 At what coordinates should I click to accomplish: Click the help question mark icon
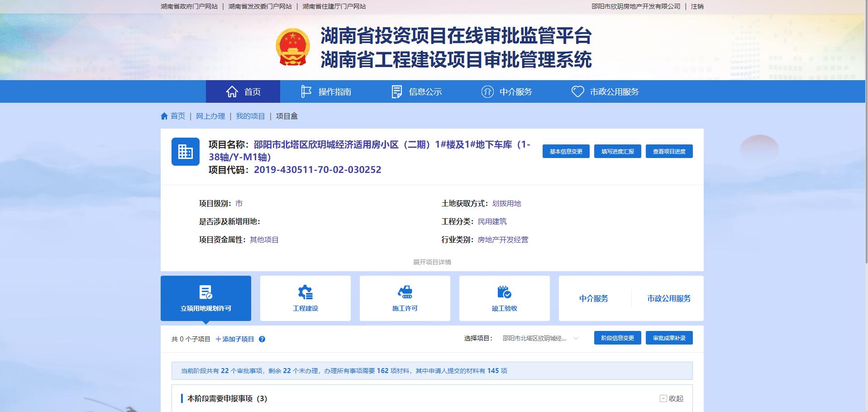coord(262,339)
